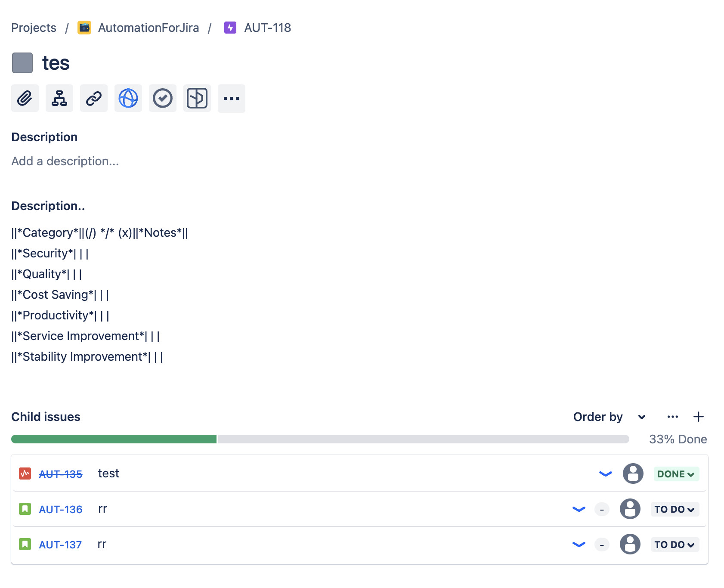Attach a file using the paperclip icon
The width and height of the screenshot is (724, 588).
25,98
